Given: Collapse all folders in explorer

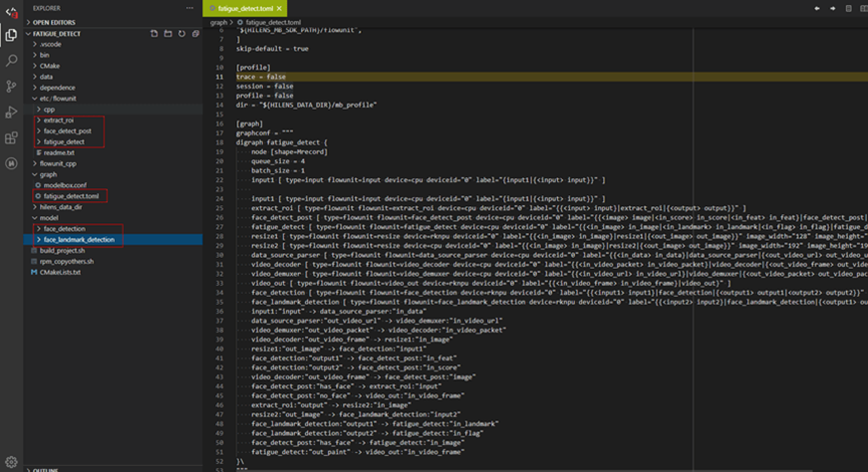Looking at the screenshot, I should pos(194,33).
